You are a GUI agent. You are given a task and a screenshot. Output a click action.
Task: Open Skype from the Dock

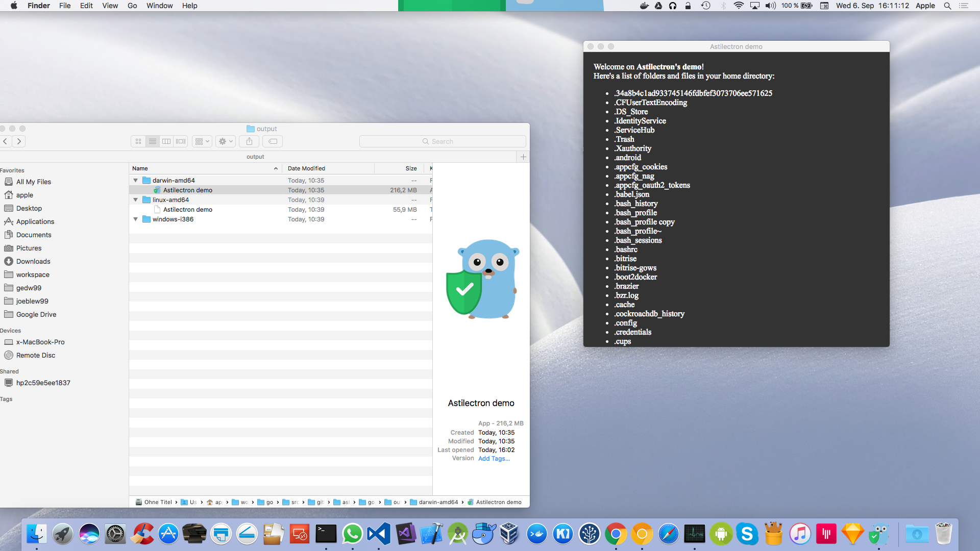click(x=747, y=534)
